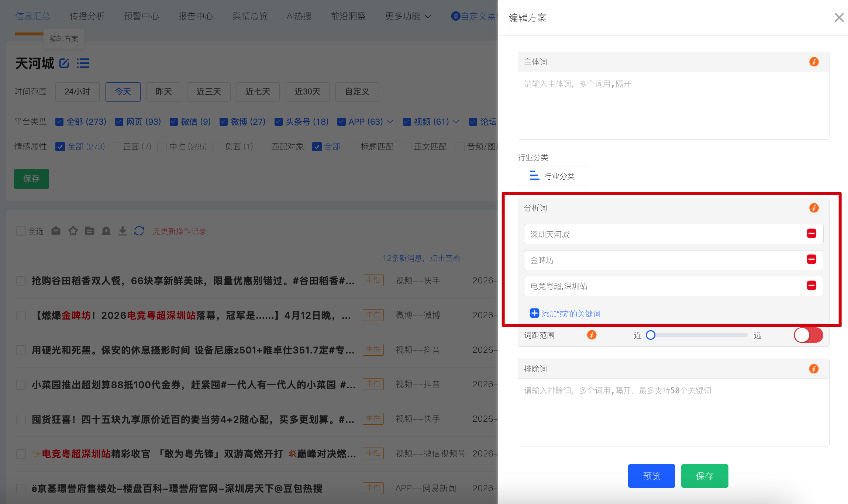Open the 报告中心 tab

click(x=196, y=16)
